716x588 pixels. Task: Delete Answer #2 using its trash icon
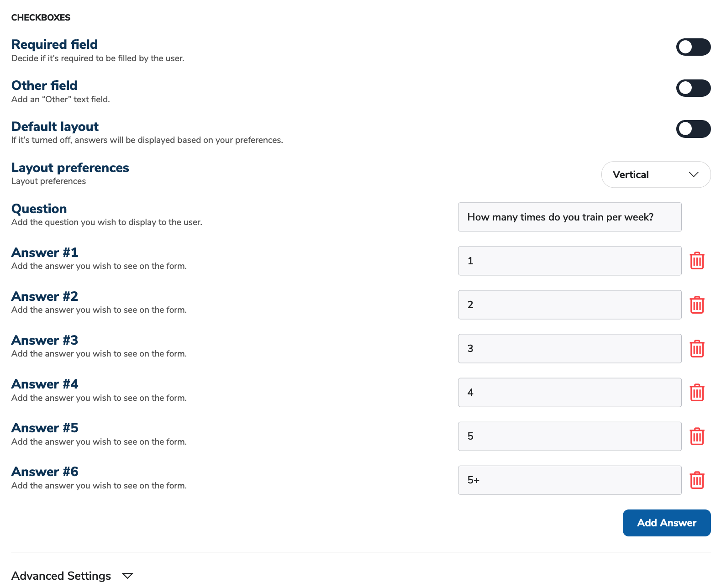click(697, 304)
